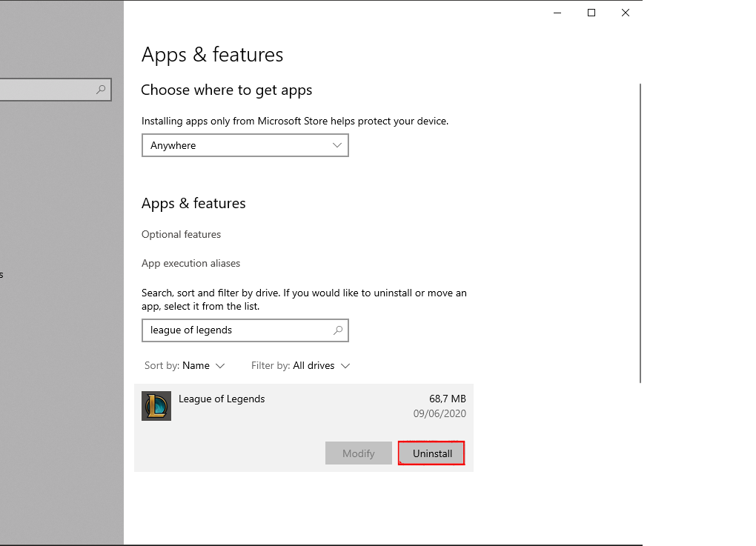This screenshot has height=546, width=756.
Task: Click the 09/06/2020 install date
Action: pos(440,413)
